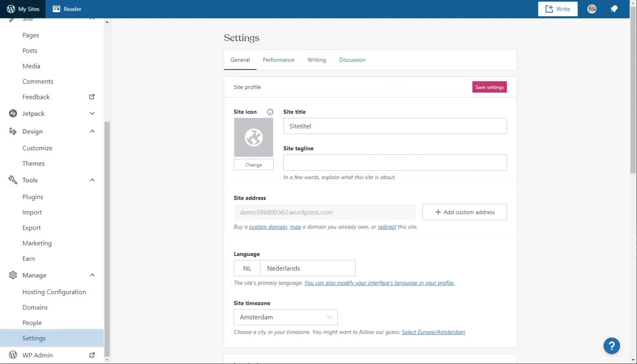Open the Reader from the top bar

[67, 9]
